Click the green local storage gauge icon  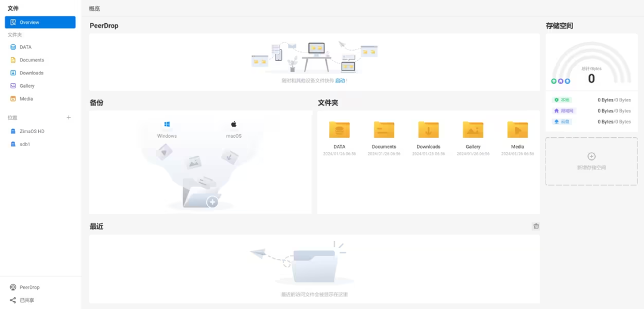pos(554,81)
